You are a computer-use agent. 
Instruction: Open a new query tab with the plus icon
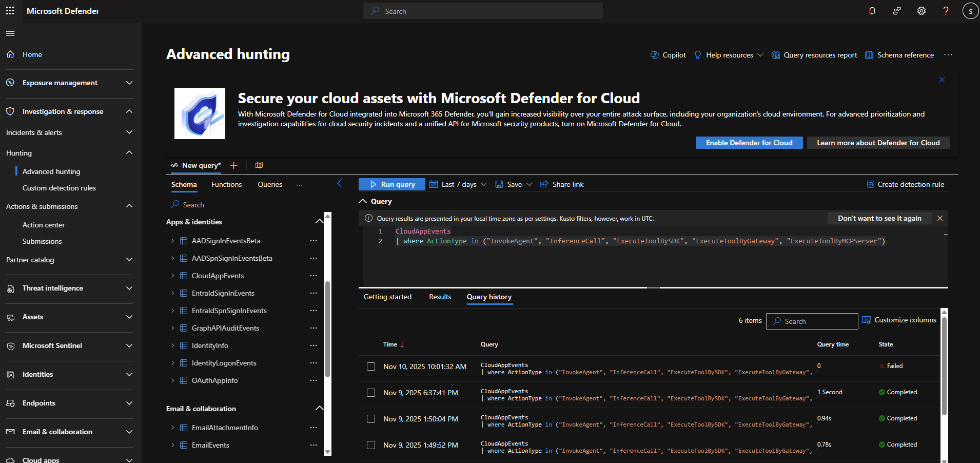coord(234,165)
